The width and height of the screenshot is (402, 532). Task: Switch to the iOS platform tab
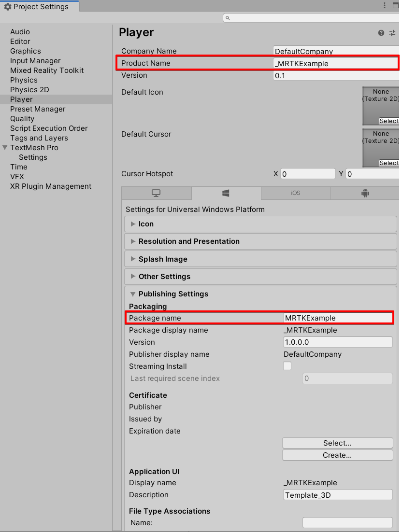point(296,193)
